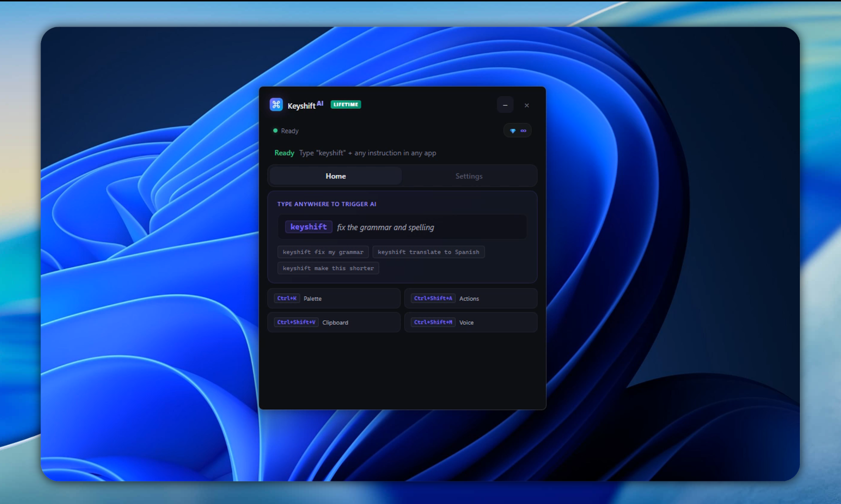Open the Palette shortcut card
The height and width of the screenshot is (504, 841).
[x=334, y=298]
